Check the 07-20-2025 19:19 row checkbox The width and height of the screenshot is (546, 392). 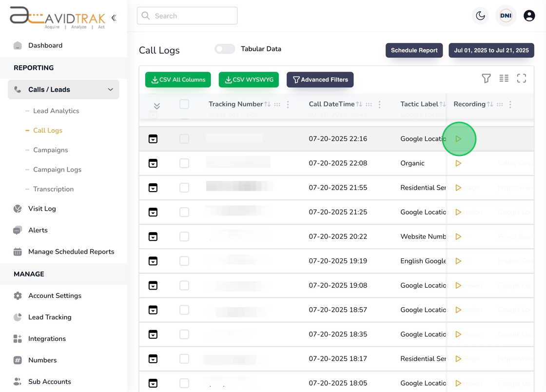click(184, 261)
